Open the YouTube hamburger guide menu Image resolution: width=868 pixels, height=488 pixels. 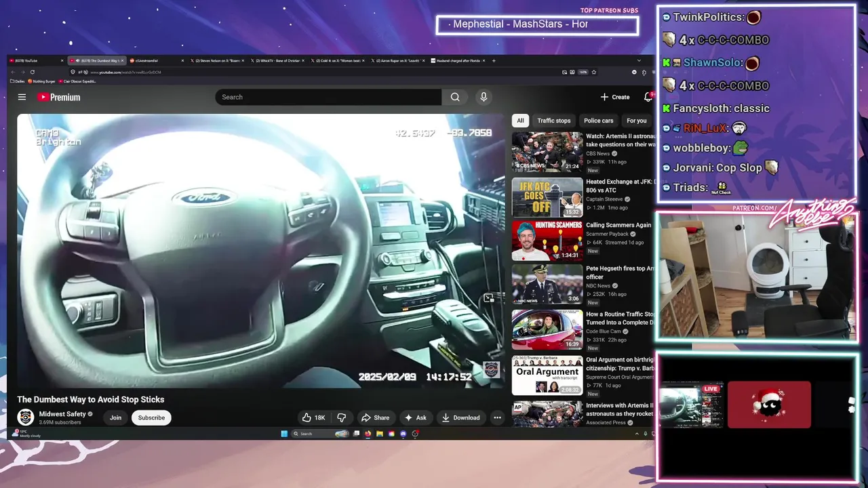click(x=22, y=97)
